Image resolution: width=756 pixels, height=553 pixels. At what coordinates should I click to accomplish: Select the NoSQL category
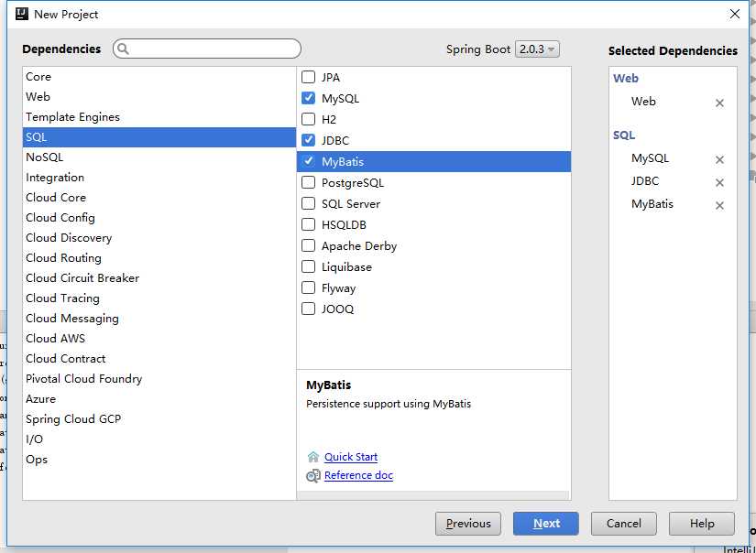[x=159, y=157]
